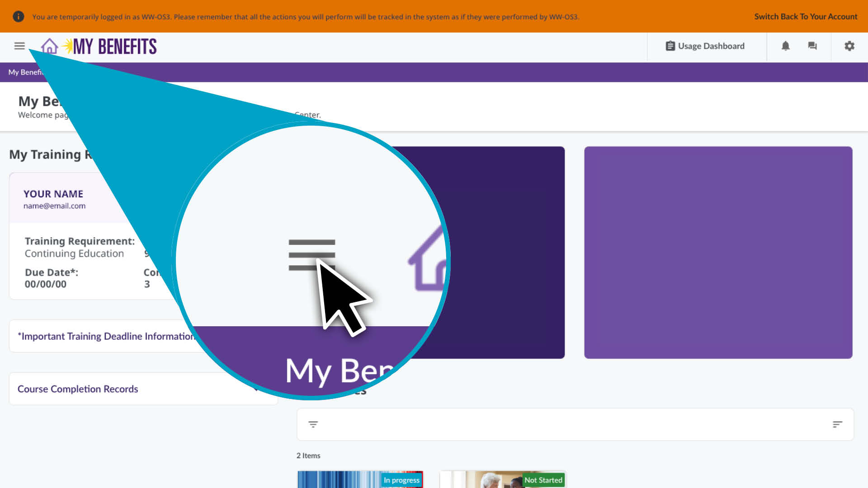The height and width of the screenshot is (488, 868).
Task: Expand Course Completion Records
Action: [x=78, y=389]
